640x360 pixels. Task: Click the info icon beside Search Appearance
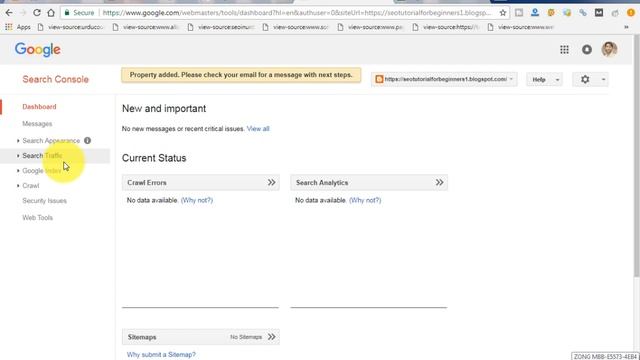[87, 140]
